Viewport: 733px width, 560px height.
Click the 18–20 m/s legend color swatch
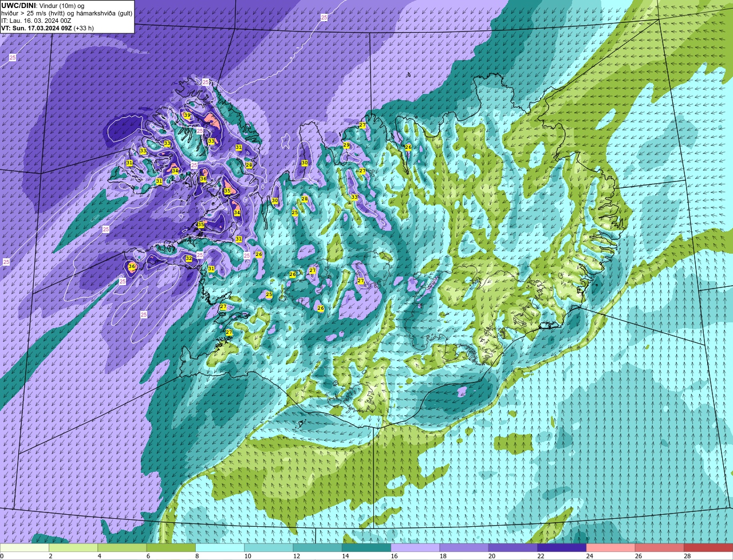tap(464, 548)
